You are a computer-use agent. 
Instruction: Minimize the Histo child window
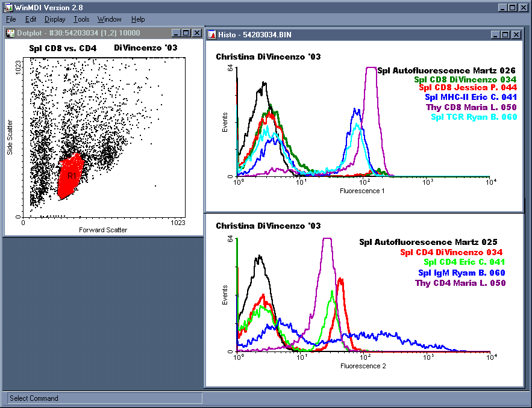495,35
